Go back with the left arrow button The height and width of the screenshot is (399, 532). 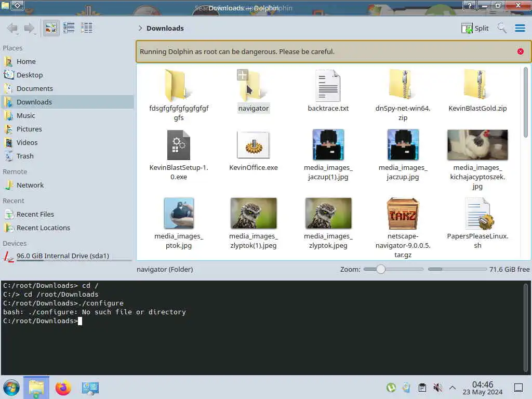point(12,28)
